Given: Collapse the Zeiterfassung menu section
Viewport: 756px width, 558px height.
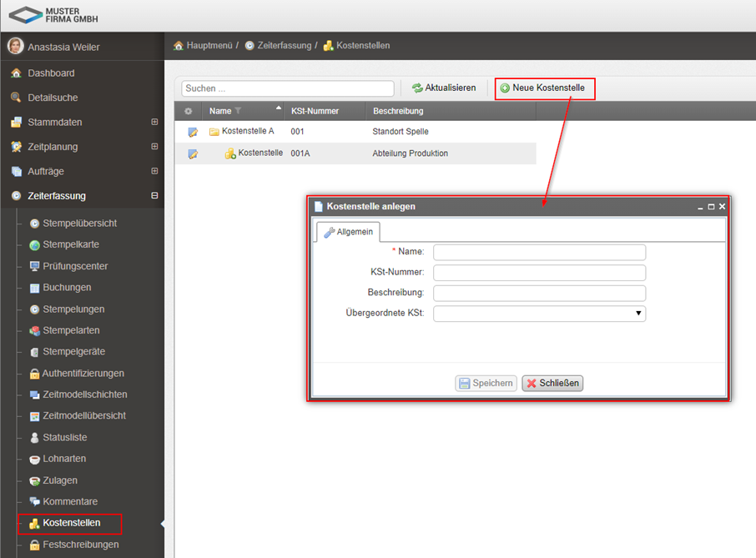Looking at the screenshot, I should point(154,196).
